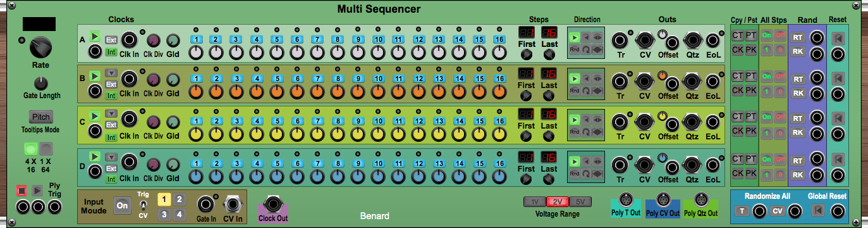
Task: Click the row C green play arrow
Action: coord(95,117)
